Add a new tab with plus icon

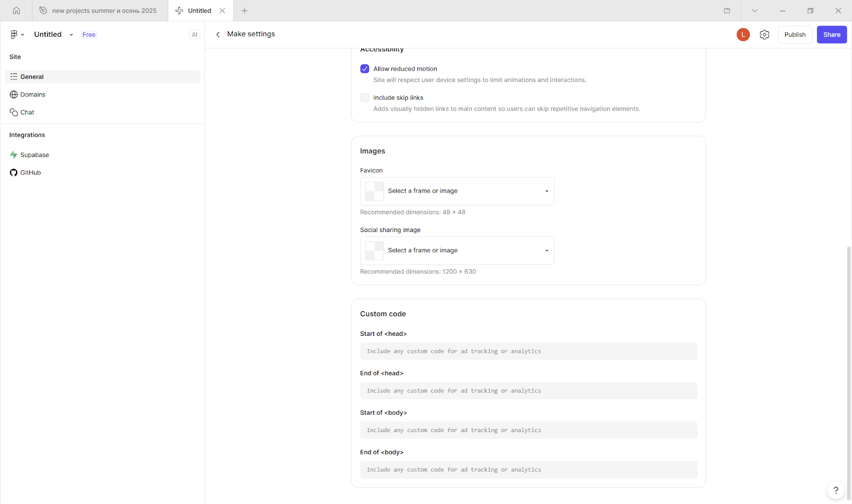pos(244,11)
